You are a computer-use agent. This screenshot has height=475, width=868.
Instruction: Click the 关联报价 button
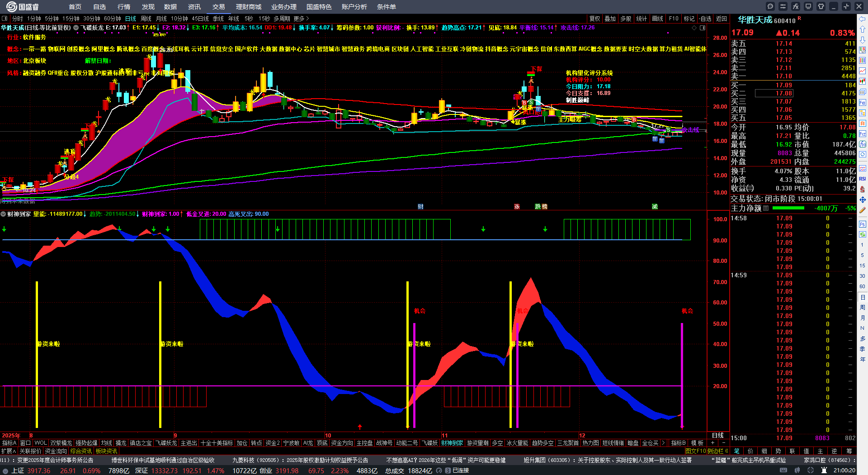[x=30, y=451]
